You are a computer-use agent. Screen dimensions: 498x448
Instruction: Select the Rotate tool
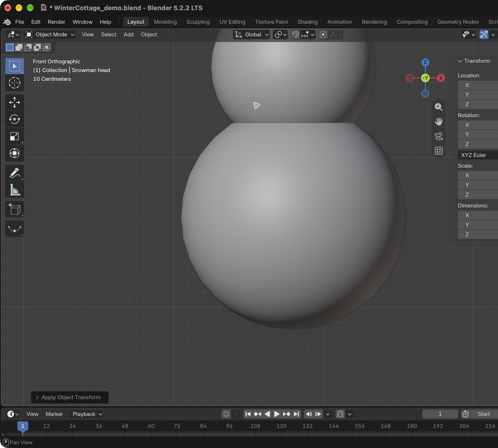[15, 119]
